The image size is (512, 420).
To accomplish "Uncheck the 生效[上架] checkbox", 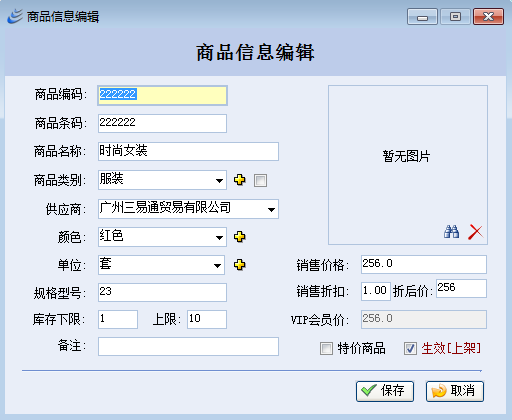I will point(410,349).
